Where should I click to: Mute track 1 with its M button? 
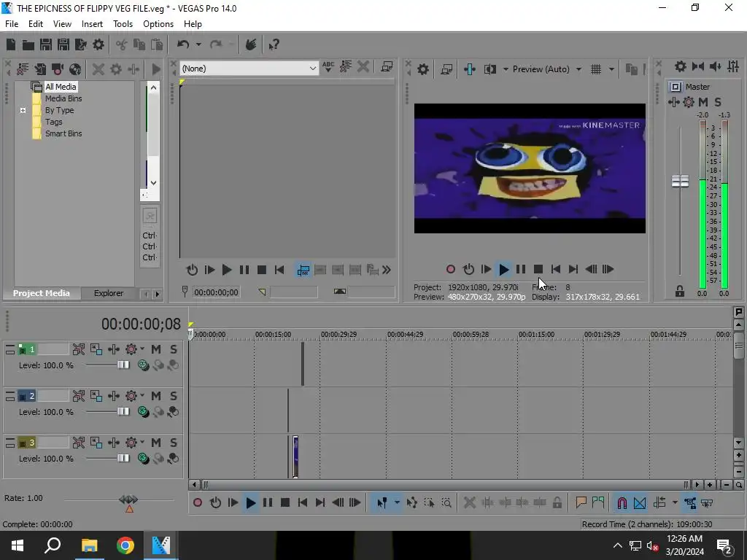click(156, 349)
